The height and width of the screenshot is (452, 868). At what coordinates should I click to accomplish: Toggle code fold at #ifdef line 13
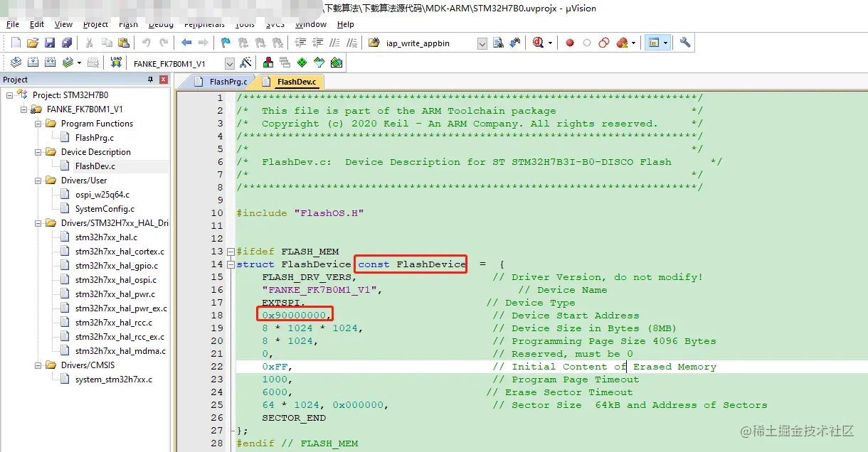click(x=231, y=252)
